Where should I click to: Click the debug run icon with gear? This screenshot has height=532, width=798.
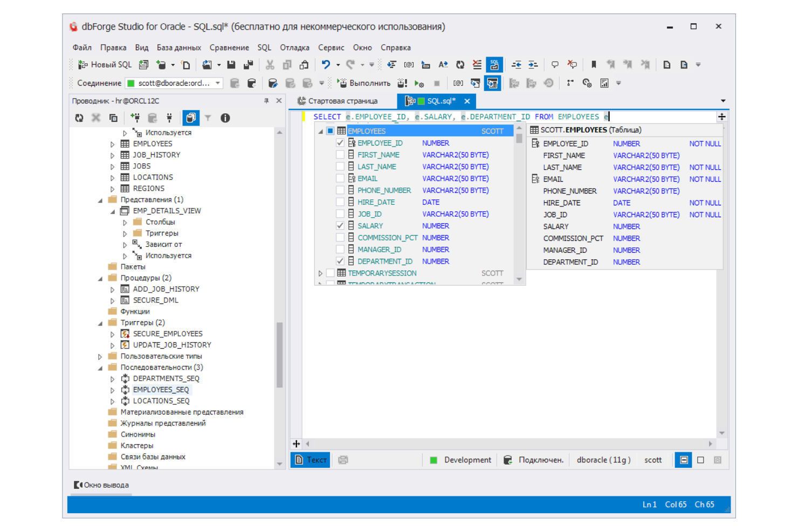pyautogui.click(x=419, y=83)
